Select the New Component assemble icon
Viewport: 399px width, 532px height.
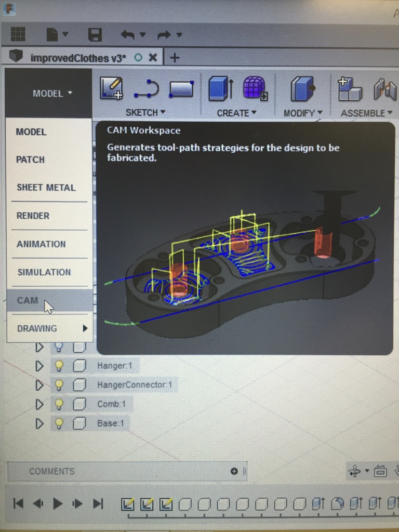[350, 89]
